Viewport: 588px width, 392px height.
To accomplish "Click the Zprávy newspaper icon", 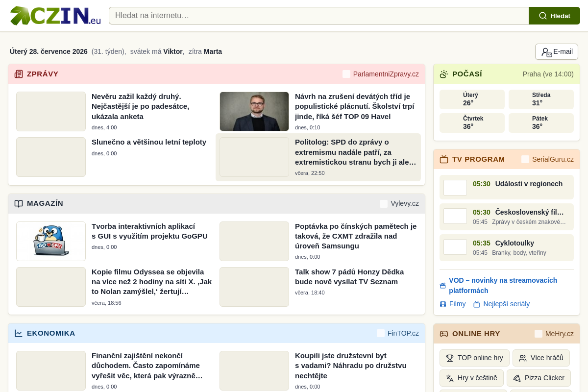I will 19,74.
